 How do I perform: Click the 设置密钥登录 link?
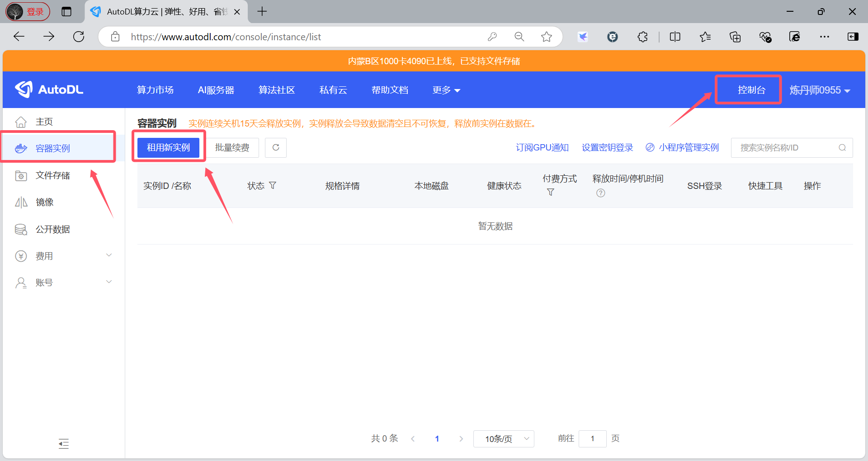click(x=607, y=147)
